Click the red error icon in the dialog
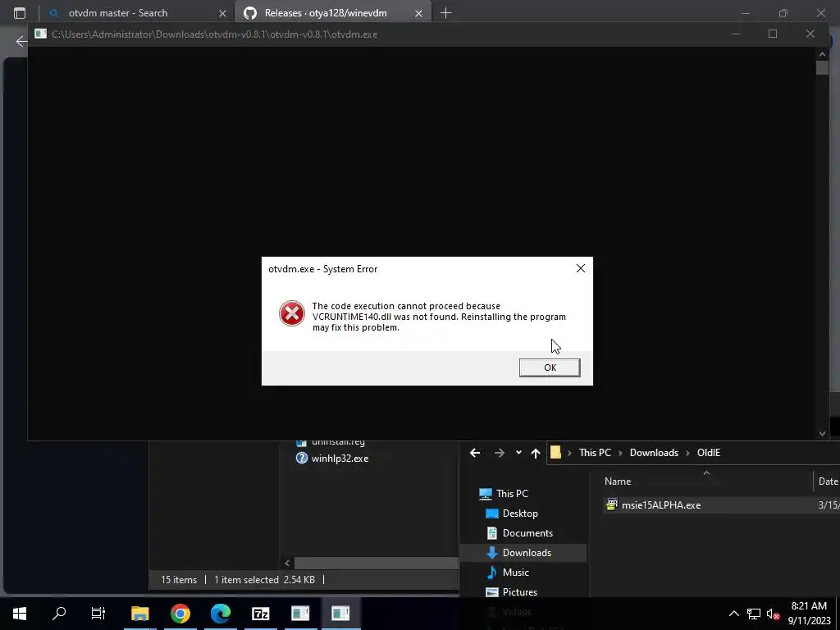The width and height of the screenshot is (840, 630). coord(292,314)
